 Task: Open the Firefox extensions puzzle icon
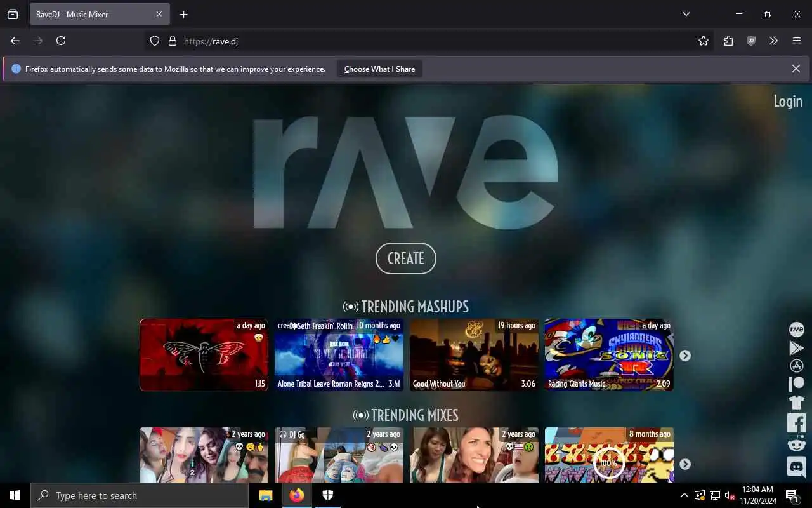728,41
